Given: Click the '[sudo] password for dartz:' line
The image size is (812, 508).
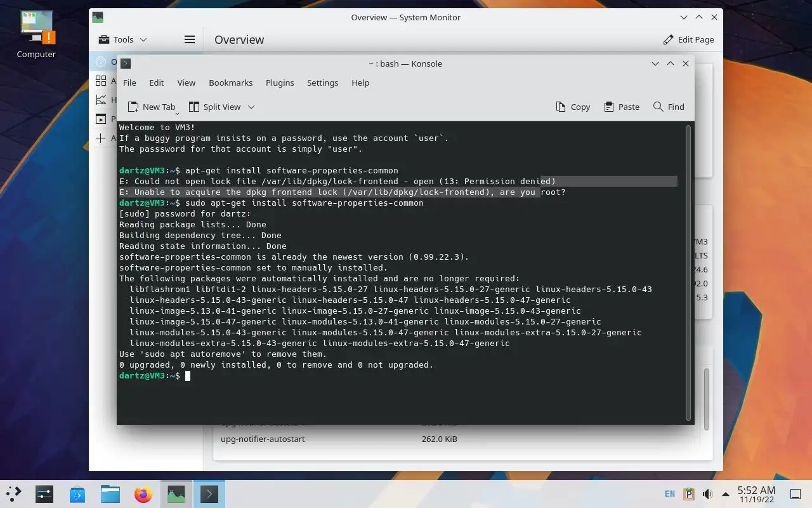Looking at the screenshot, I should (x=185, y=214).
